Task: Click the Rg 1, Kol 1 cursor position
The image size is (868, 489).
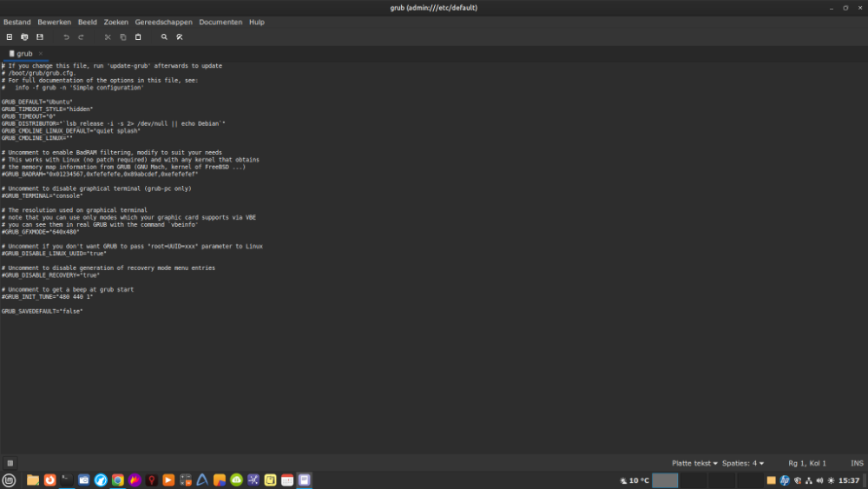Action: [807, 463]
